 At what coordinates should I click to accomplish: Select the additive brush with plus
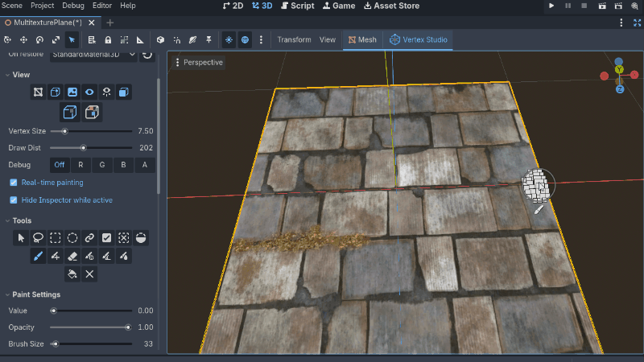(55, 256)
